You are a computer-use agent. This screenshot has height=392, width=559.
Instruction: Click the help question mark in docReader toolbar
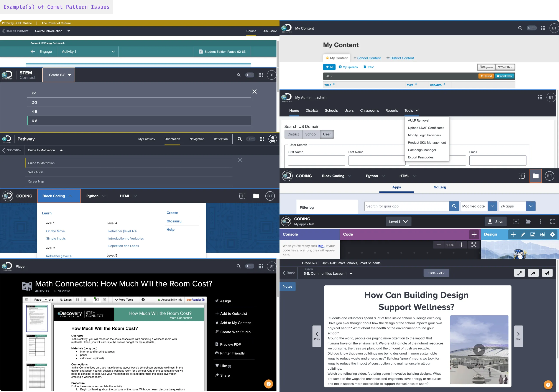coord(143,300)
